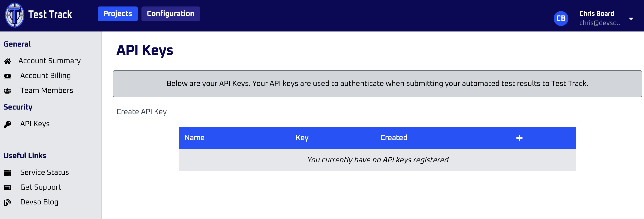
Task: Open the Projects tab
Action: pyautogui.click(x=117, y=14)
